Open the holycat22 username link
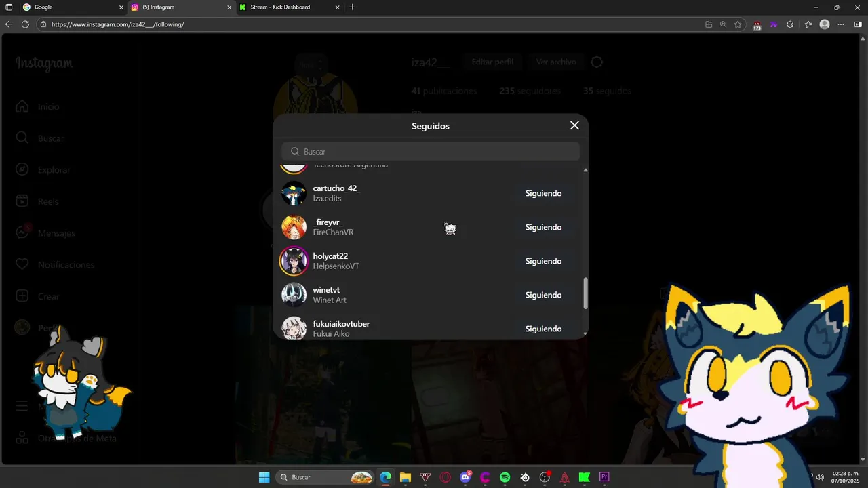Viewport: 868px width, 488px height. (x=330, y=256)
